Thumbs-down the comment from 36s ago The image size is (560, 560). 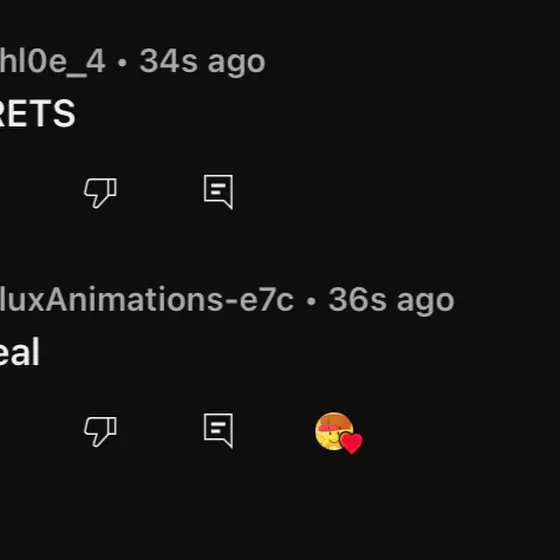click(x=100, y=431)
